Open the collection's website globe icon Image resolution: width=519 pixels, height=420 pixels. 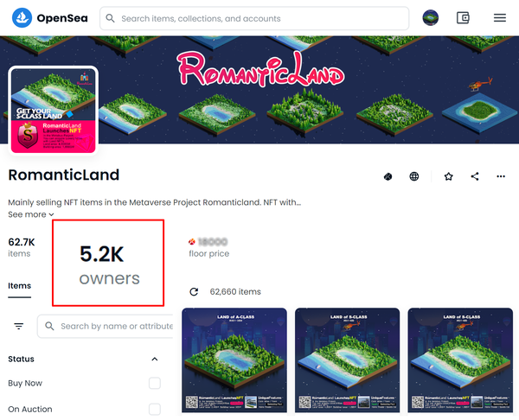[x=413, y=176]
